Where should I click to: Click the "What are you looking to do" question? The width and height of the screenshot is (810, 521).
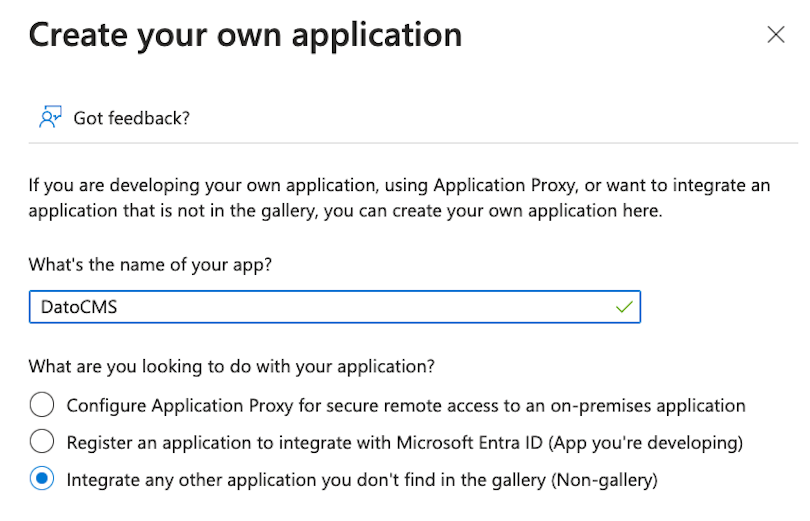click(x=232, y=367)
